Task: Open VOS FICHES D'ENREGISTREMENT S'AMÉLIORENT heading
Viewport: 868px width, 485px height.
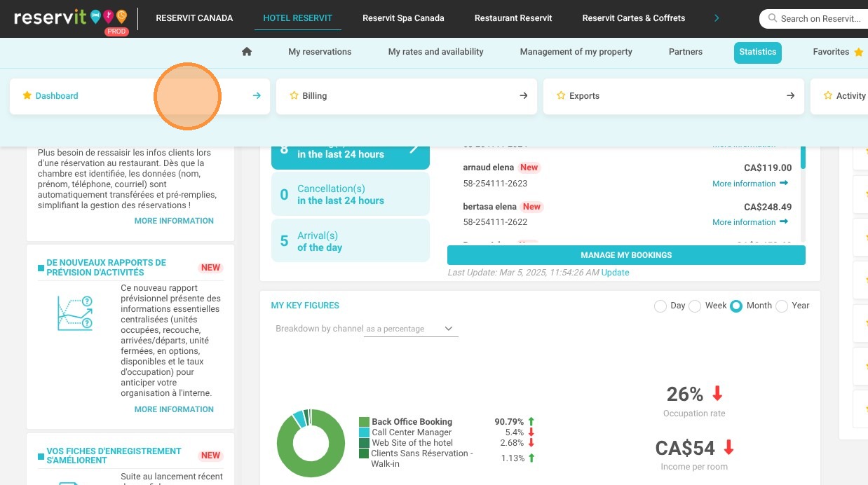Action: [x=114, y=456]
